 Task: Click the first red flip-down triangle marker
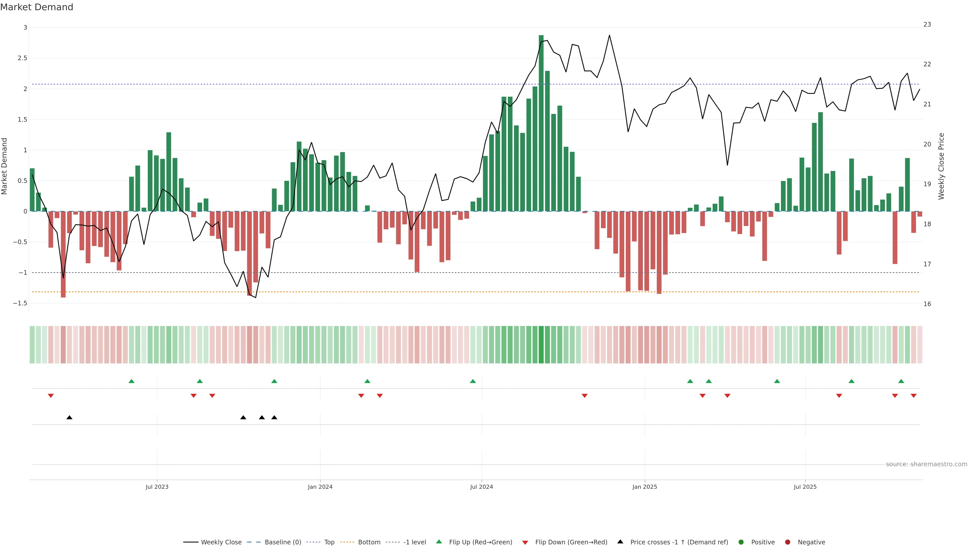[51, 396]
